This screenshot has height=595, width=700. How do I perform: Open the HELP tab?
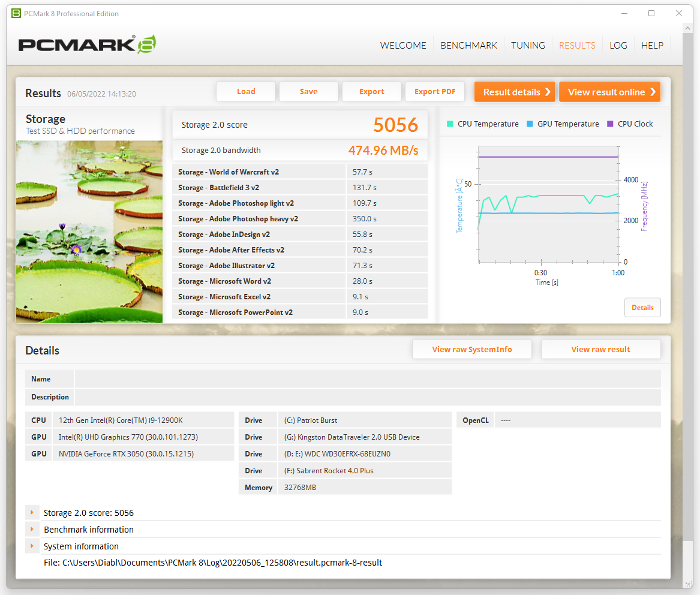click(652, 46)
